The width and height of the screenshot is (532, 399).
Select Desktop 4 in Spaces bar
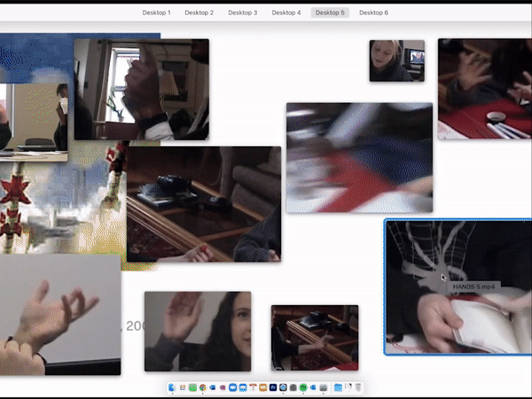[x=286, y=13]
